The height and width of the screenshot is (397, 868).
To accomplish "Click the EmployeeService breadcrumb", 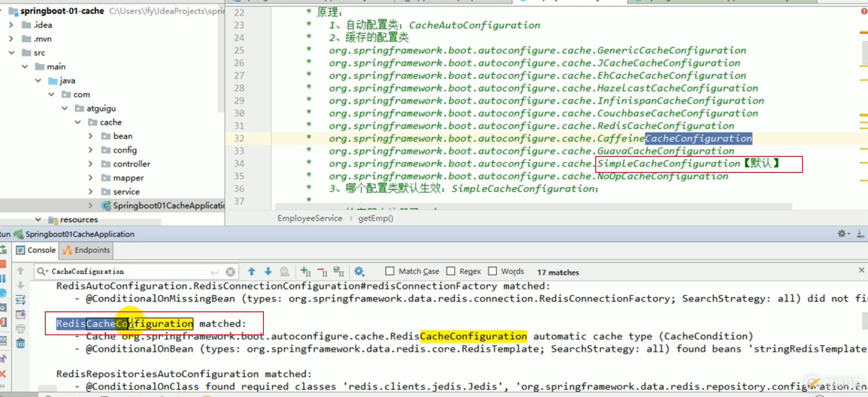I will [310, 218].
